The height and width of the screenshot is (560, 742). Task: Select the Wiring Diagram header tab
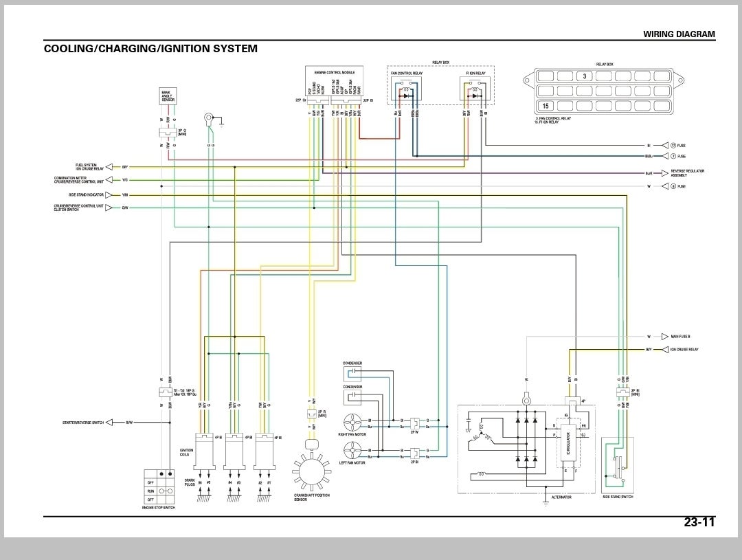[678, 32]
